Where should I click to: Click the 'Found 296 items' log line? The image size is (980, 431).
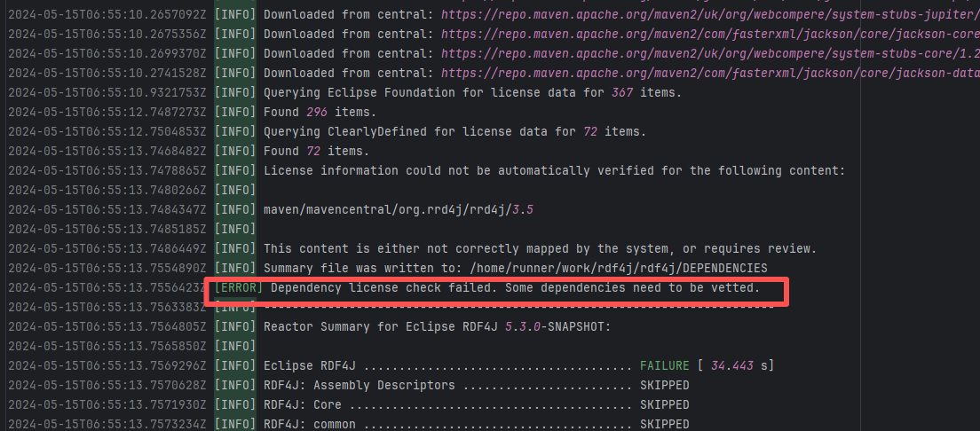(320, 112)
